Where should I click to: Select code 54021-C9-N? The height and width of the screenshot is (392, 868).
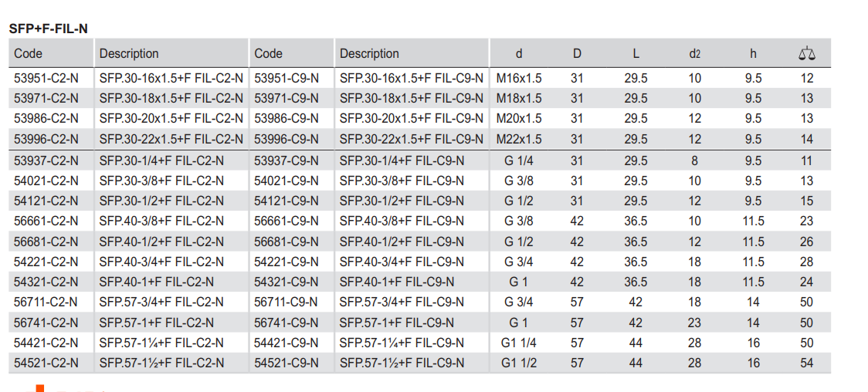click(287, 181)
